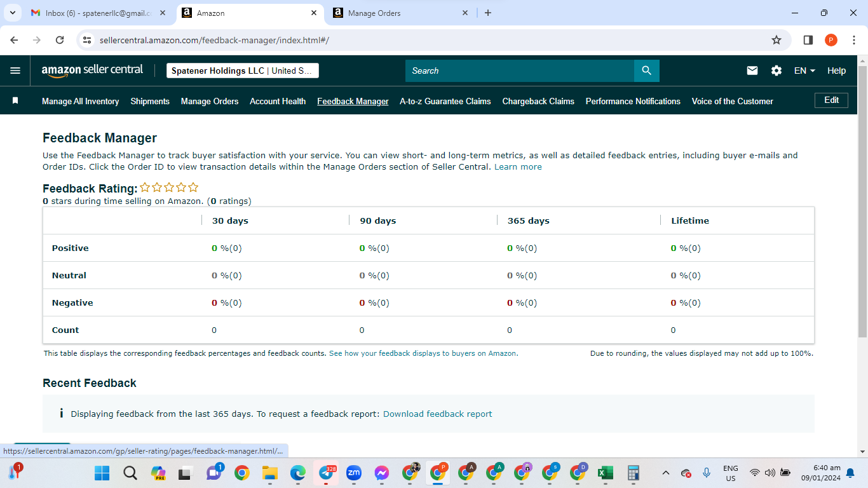Show hidden system tray icons
868x488 pixels.
click(665, 473)
